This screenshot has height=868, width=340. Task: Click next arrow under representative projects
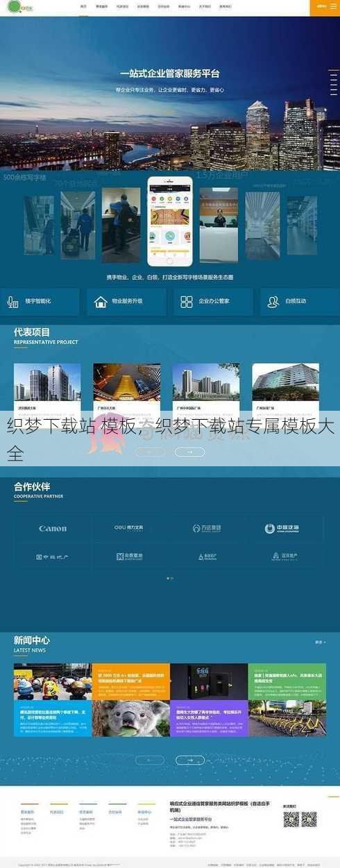(189, 452)
